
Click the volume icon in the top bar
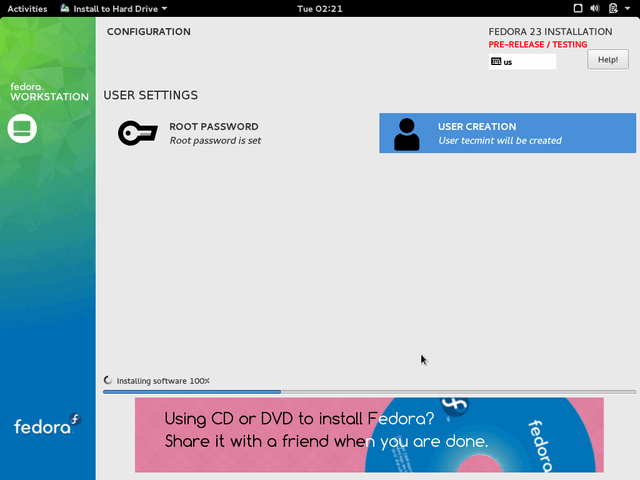(x=595, y=8)
